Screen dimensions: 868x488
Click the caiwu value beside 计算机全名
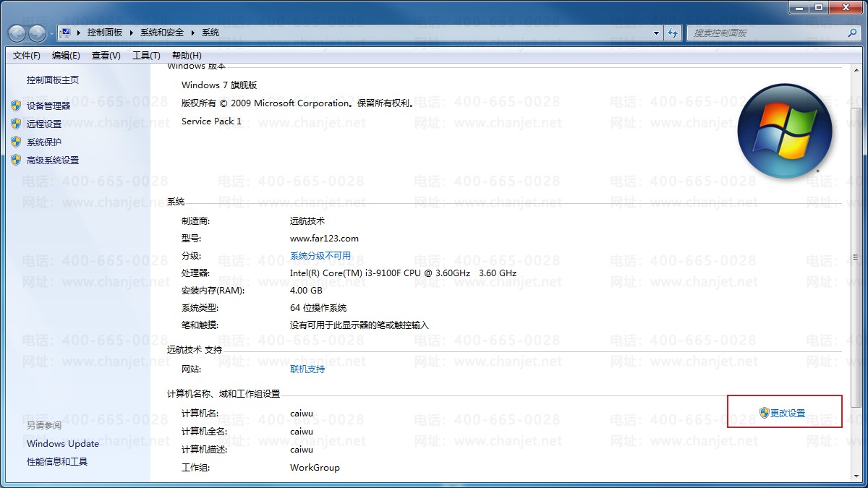click(x=302, y=432)
